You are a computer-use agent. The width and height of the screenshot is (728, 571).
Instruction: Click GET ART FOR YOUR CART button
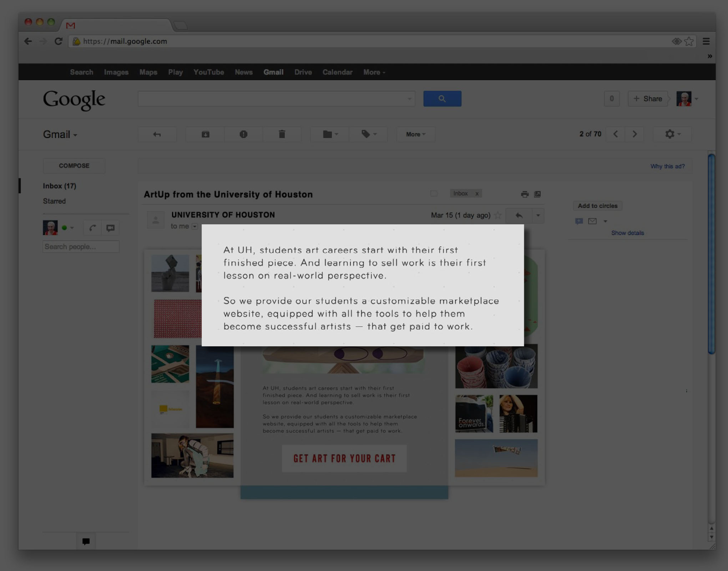click(x=344, y=458)
